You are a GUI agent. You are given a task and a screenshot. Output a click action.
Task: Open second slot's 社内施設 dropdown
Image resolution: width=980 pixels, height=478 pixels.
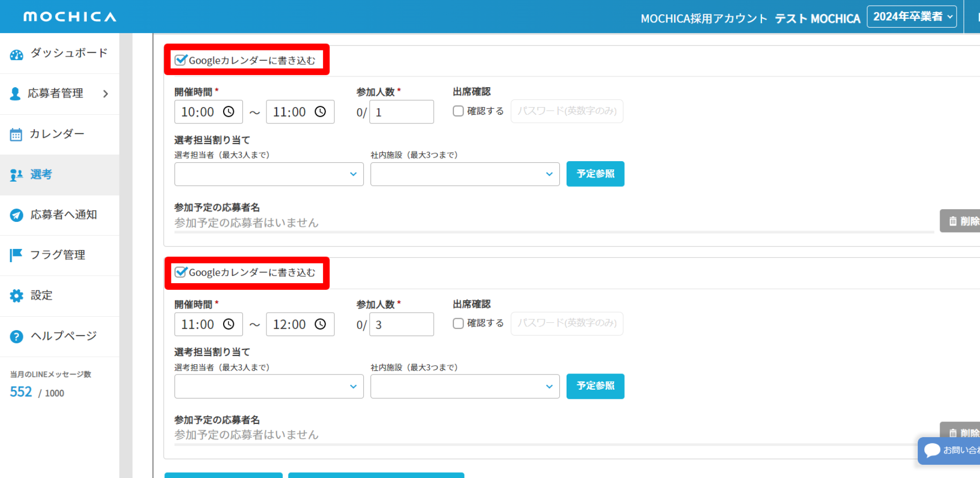(464, 387)
